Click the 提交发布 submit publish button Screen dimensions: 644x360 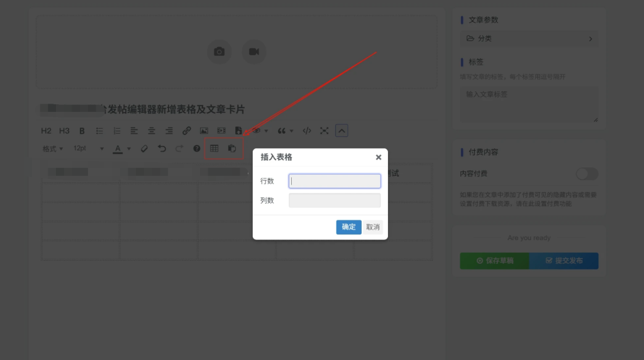(x=564, y=261)
